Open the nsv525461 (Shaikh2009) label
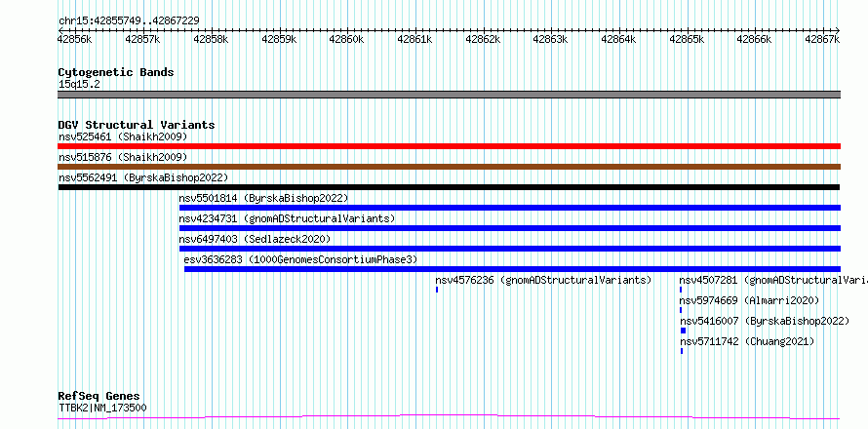 123,136
